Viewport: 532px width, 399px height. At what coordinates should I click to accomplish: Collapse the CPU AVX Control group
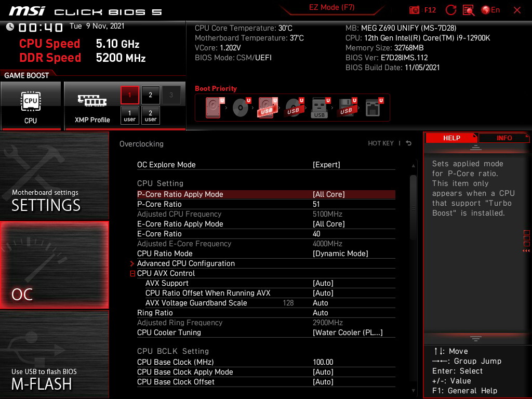pos(132,273)
